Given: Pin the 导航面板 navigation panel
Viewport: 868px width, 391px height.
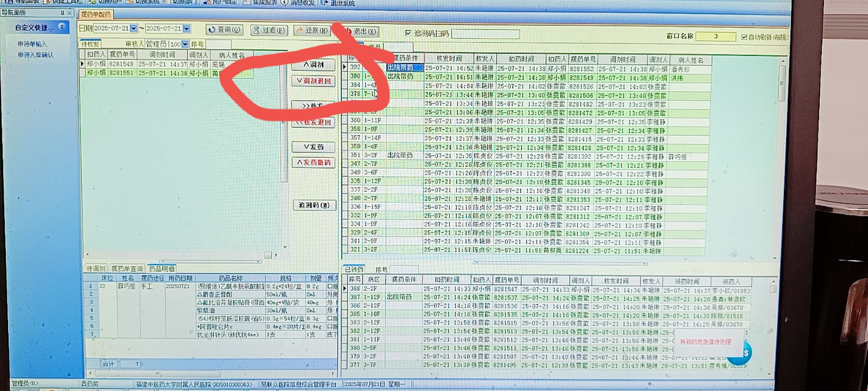Looking at the screenshot, I should pyautogui.click(x=63, y=13).
